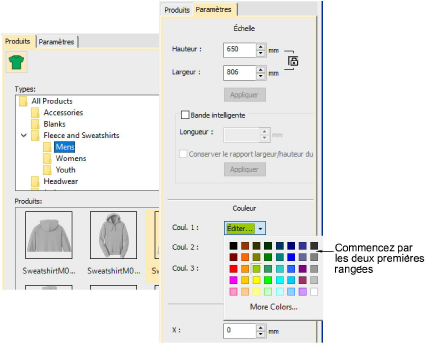Select the Womens subfolder
The height and width of the screenshot is (360, 427).
click(71, 158)
